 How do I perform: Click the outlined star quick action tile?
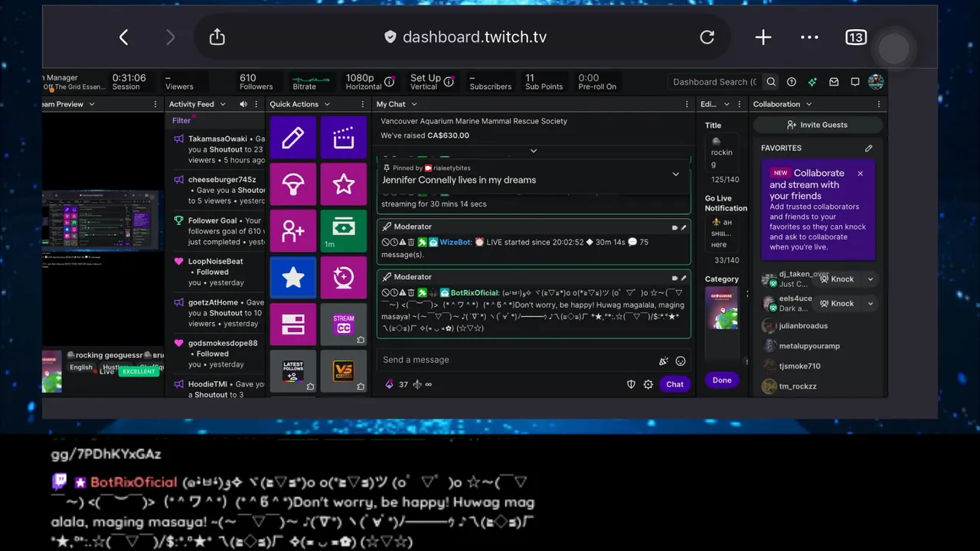343,184
